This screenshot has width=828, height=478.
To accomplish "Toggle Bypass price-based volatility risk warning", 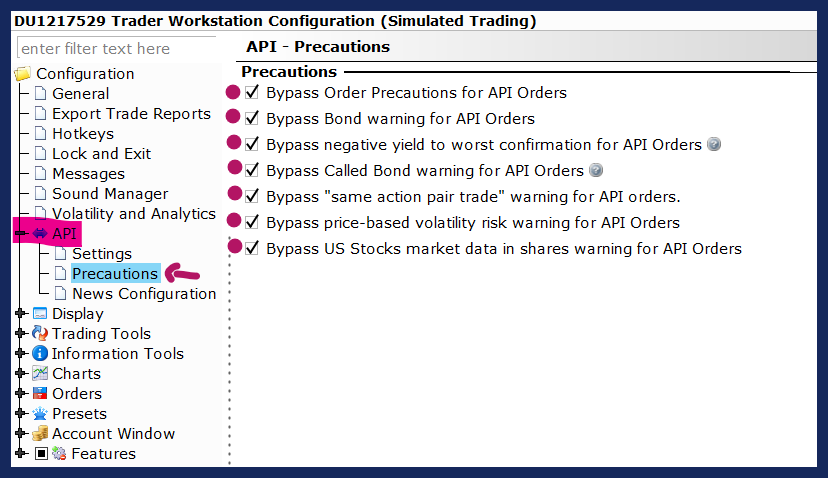I will (252, 222).
